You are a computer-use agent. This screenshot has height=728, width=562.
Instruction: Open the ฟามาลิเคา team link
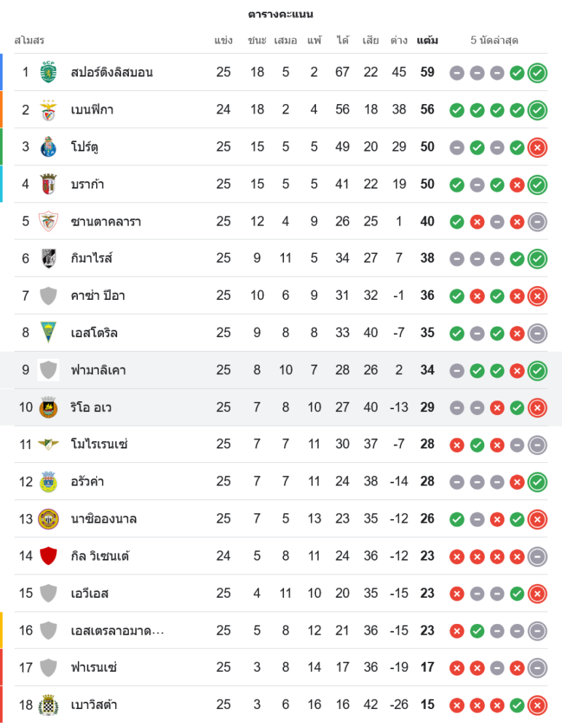(98, 370)
